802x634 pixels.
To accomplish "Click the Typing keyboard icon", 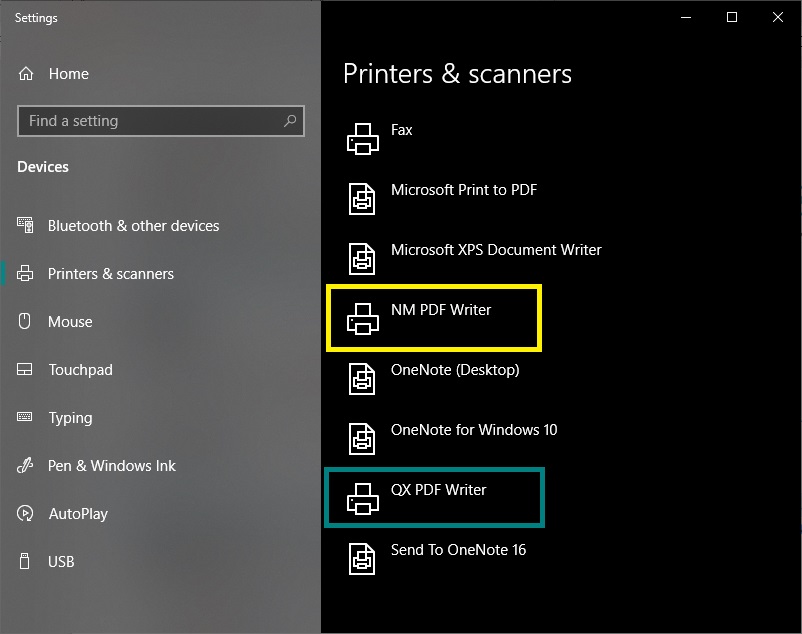I will pos(25,417).
